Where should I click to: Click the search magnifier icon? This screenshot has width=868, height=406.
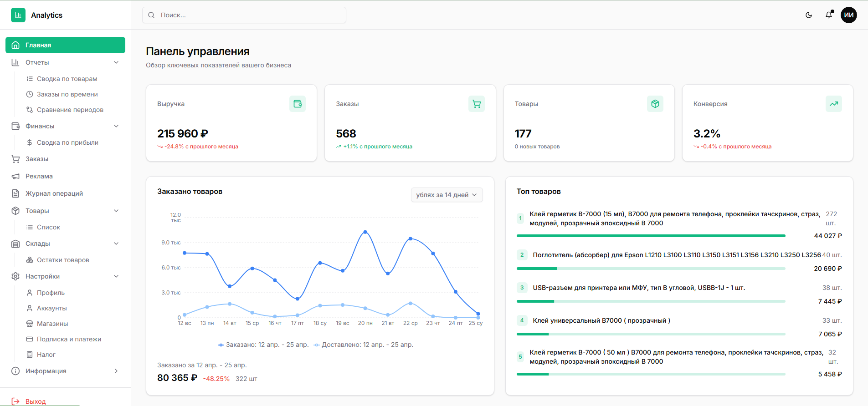151,15
